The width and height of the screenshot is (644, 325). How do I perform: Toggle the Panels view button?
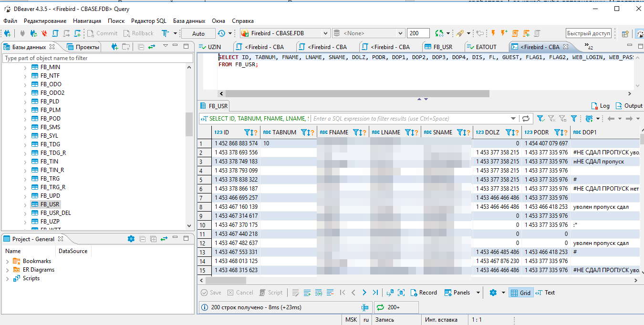457,293
